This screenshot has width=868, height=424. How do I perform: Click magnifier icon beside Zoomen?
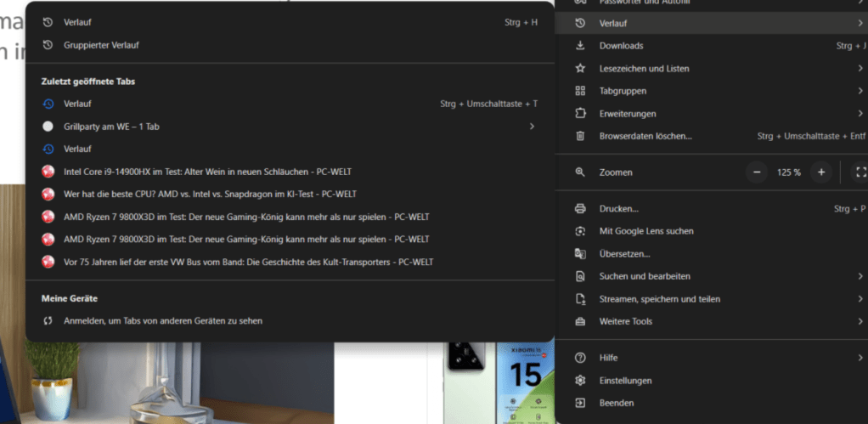pyautogui.click(x=580, y=172)
